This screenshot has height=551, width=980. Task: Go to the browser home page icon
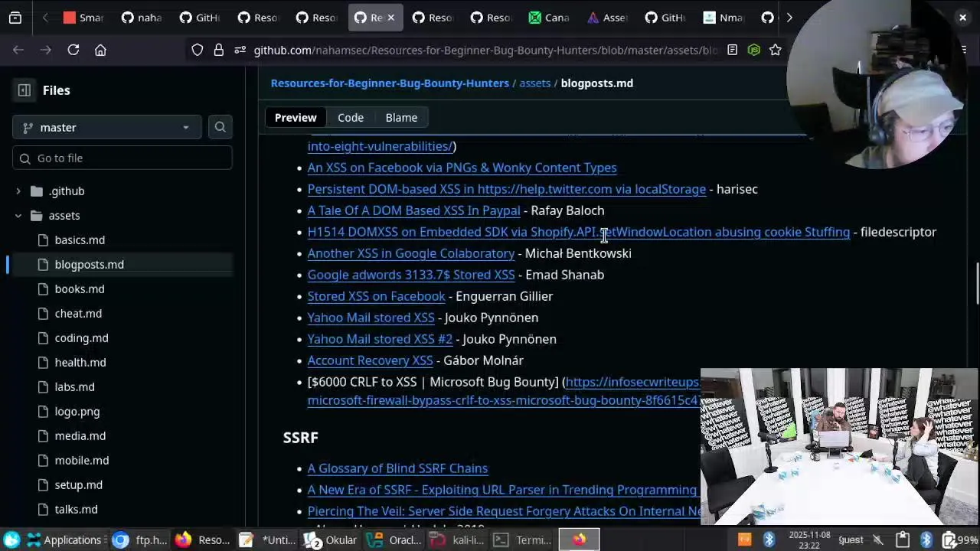point(100,50)
